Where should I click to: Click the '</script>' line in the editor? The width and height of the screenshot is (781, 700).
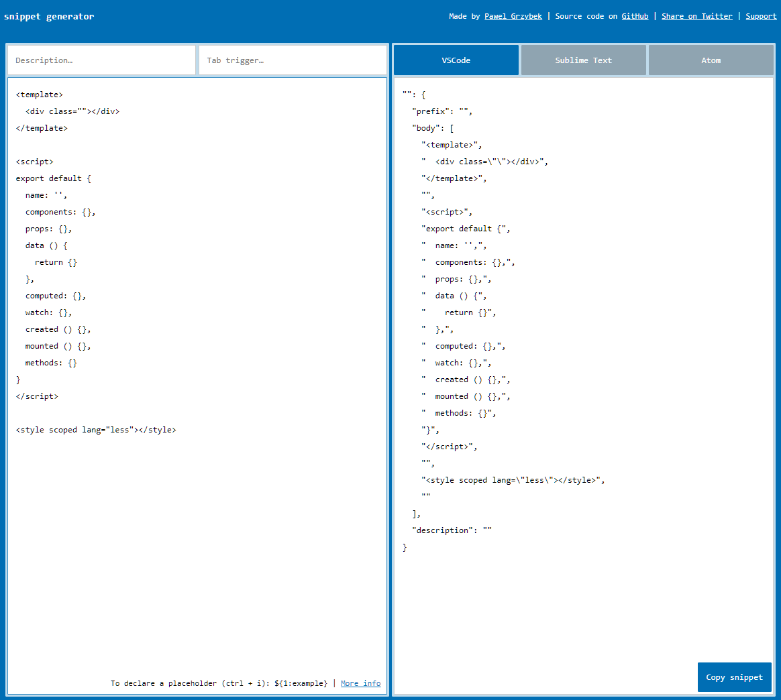(x=37, y=396)
